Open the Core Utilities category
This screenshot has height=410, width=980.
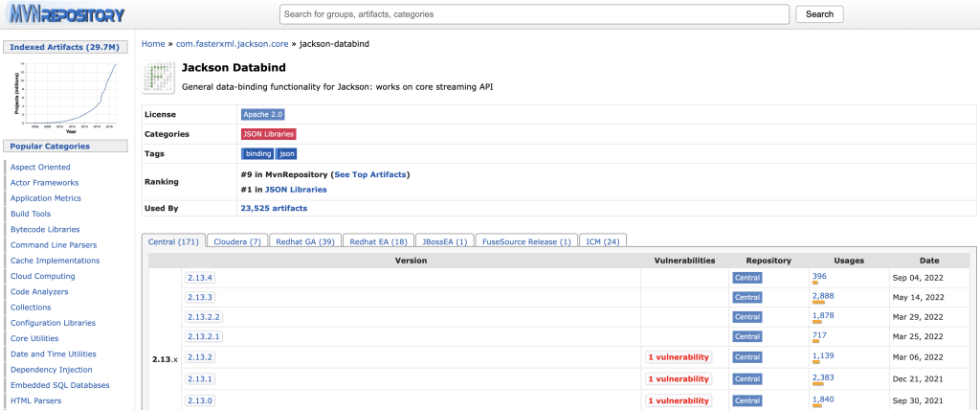[34, 339]
